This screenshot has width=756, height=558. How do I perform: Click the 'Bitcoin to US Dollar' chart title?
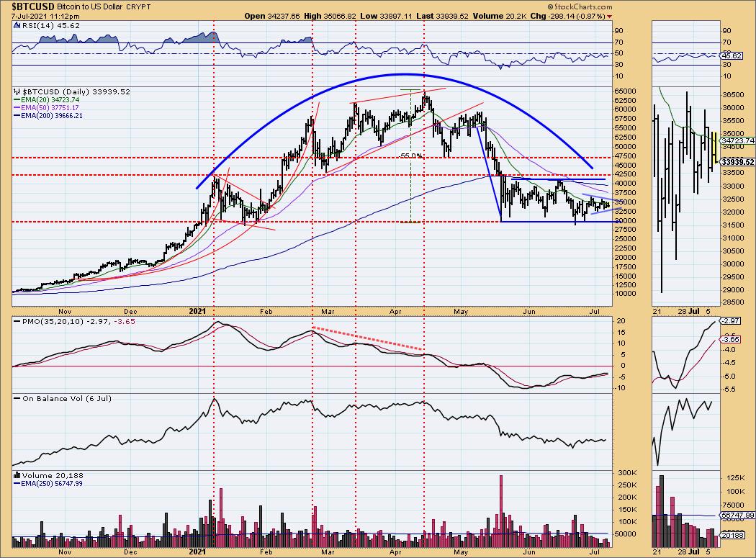(90, 7)
